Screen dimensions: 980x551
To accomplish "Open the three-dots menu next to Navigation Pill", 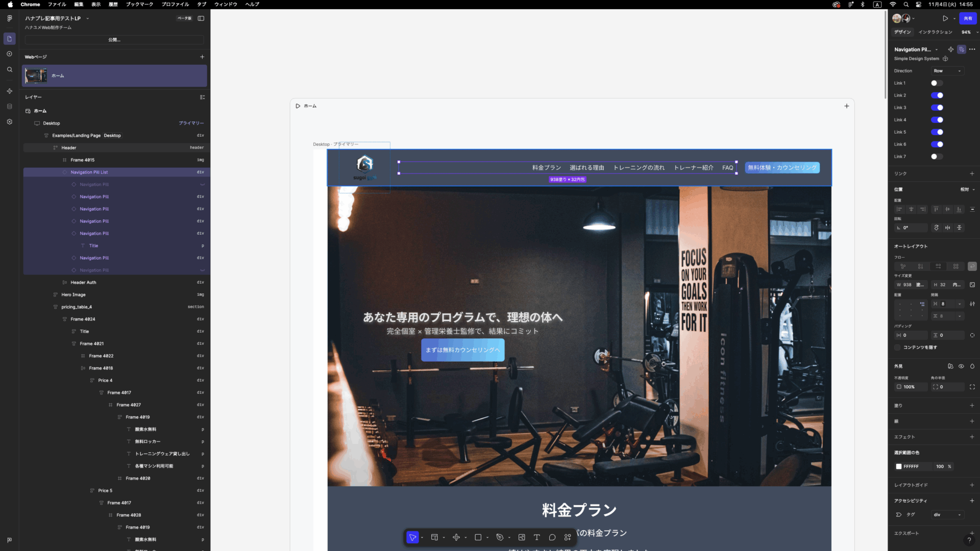I will (x=972, y=49).
